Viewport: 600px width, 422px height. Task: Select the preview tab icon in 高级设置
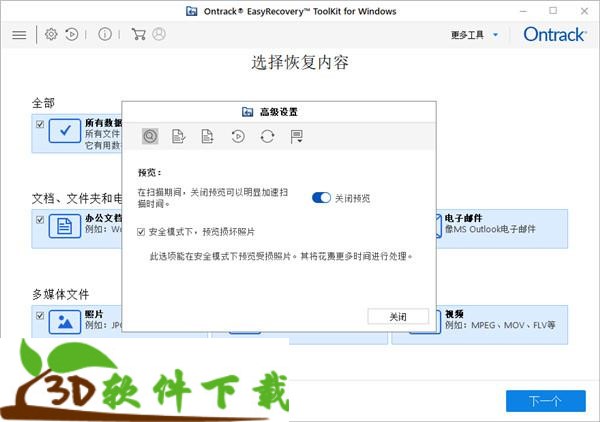(150, 136)
